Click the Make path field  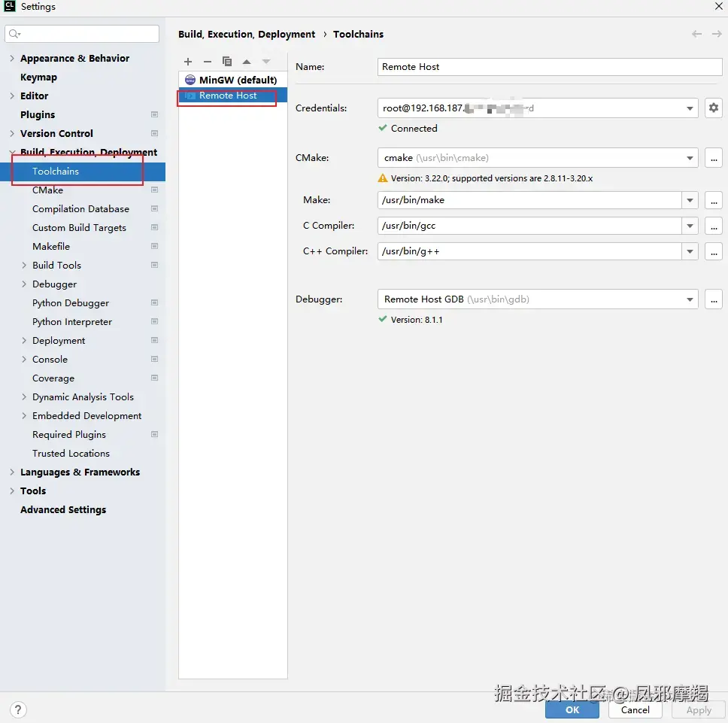pyautogui.click(x=529, y=201)
